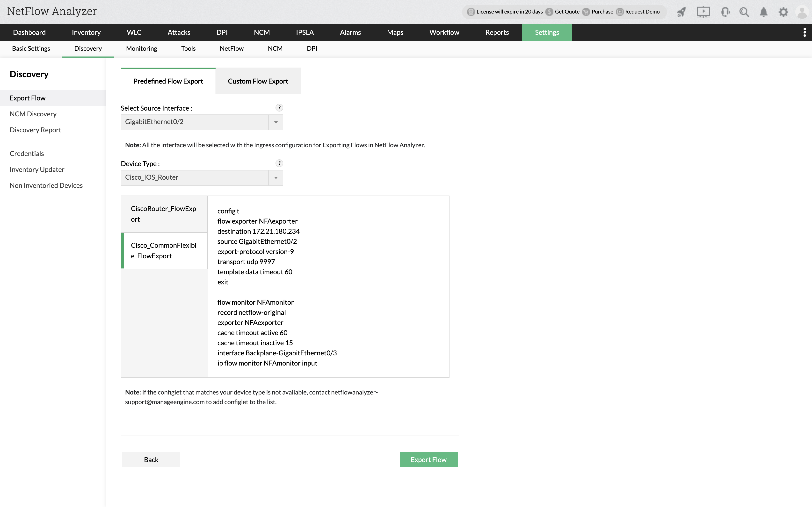Click the rocket quick-start icon
The image size is (812, 507).
(681, 12)
